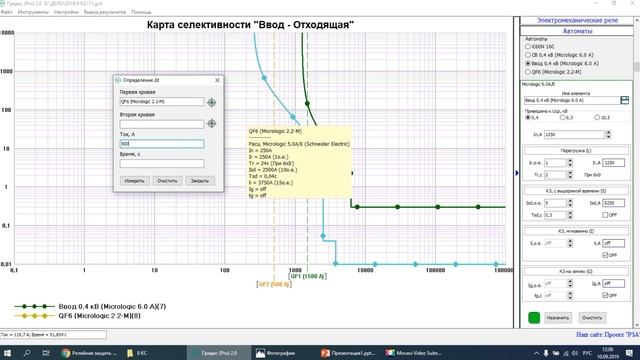Pick first curve with crosshair icon
The width and height of the screenshot is (640, 360).
coord(211,102)
